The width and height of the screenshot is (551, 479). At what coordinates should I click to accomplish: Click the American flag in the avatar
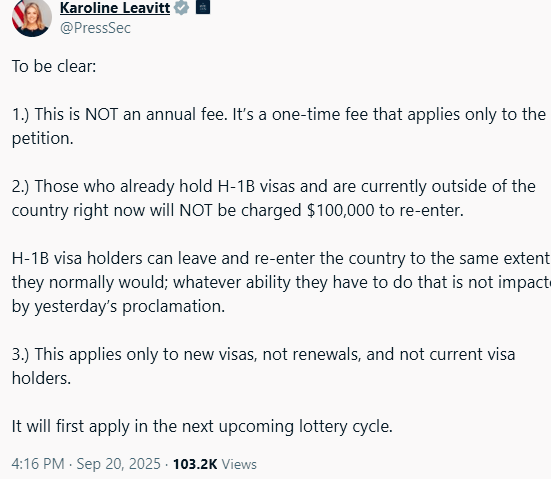tap(18, 14)
